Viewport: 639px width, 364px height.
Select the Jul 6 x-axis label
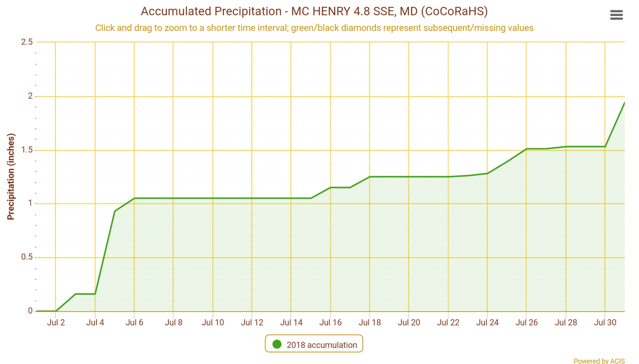point(134,323)
